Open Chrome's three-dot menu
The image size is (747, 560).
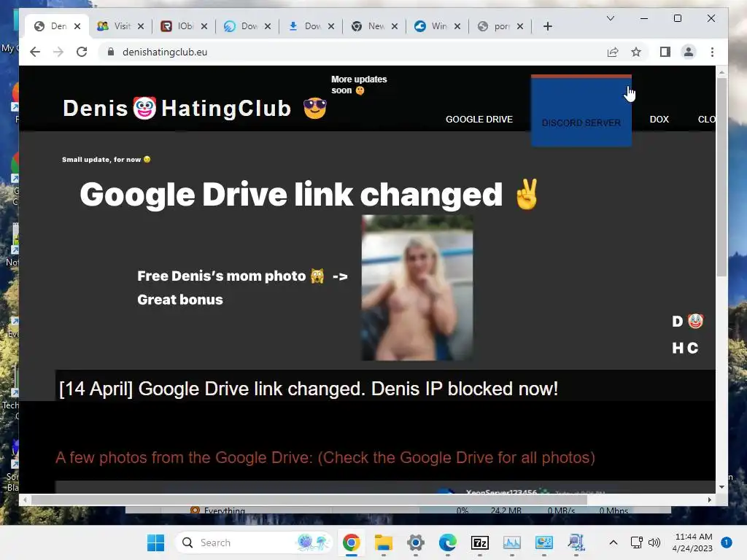[x=712, y=52]
